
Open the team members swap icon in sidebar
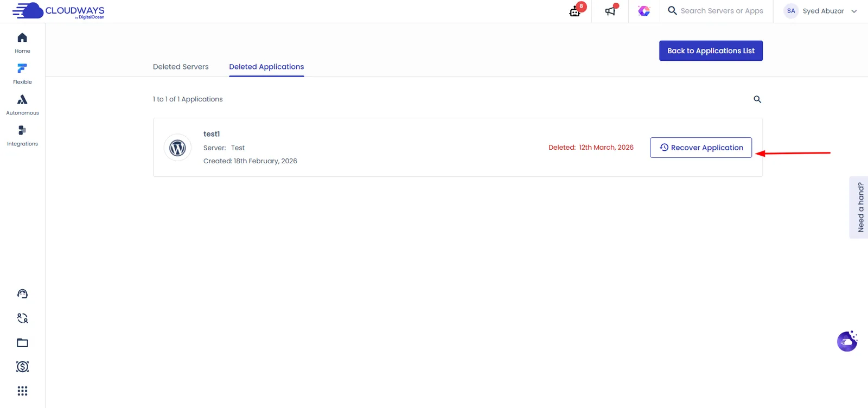click(22, 318)
